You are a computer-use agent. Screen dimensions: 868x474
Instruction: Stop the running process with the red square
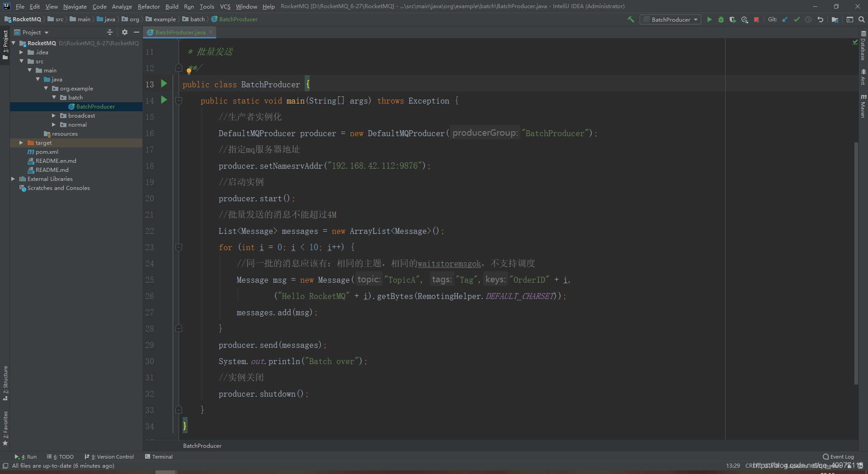tap(756, 19)
